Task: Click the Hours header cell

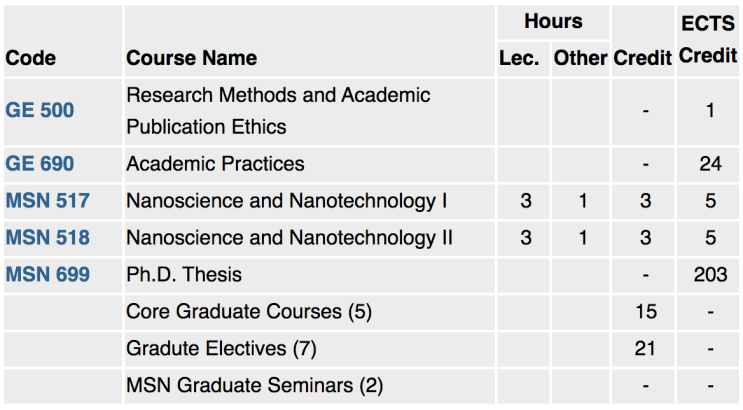Action: click(x=553, y=22)
